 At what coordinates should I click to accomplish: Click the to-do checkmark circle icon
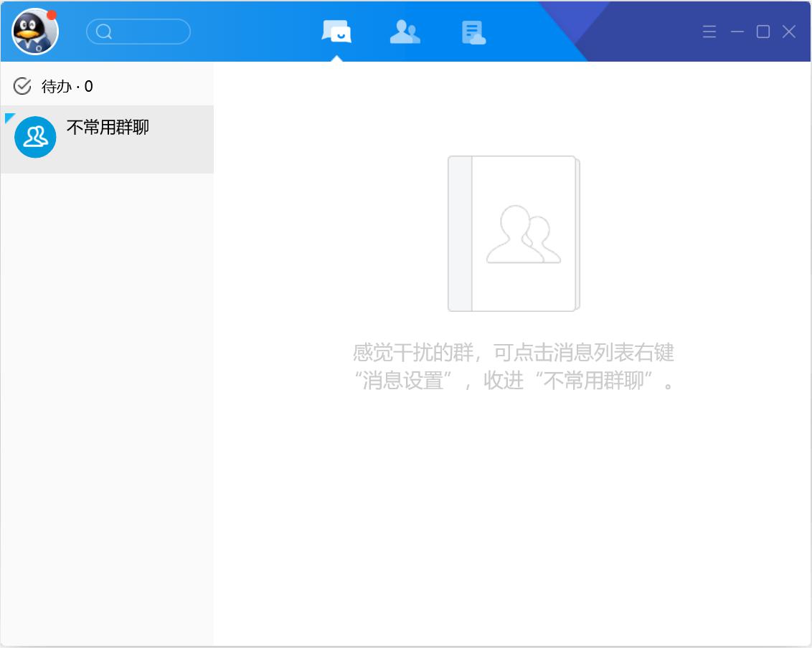(22, 86)
